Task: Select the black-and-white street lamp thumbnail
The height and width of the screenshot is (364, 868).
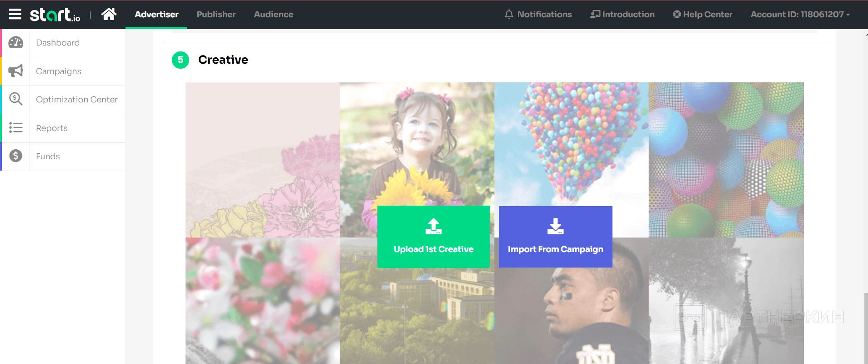Action: click(x=726, y=301)
